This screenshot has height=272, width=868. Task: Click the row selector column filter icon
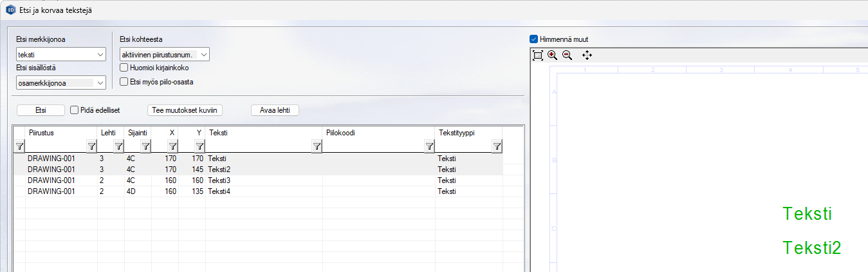pyautogui.click(x=19, y=147)
